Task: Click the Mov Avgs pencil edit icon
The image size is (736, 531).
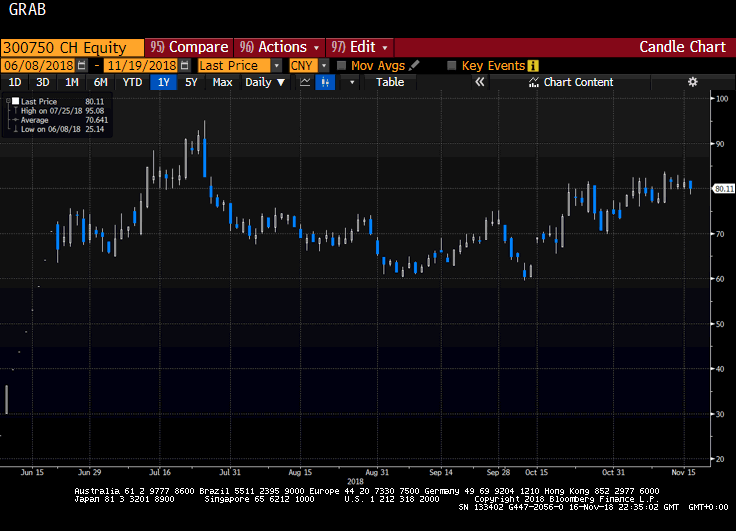Action: 414,66
